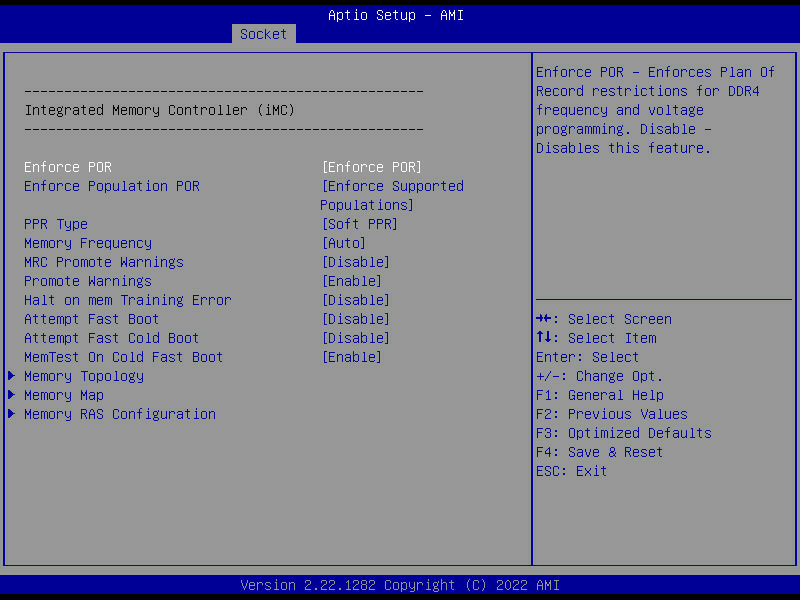The width and height of the screenshot is (800, 600).
Task: Click the F1: General Help hint
Action: click(x=599, y=395)
